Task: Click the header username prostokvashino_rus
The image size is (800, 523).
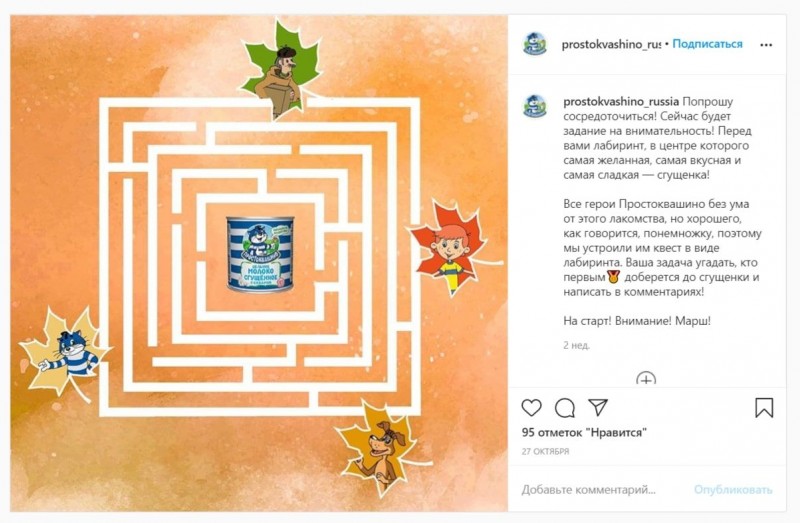Action: point(611,44)
